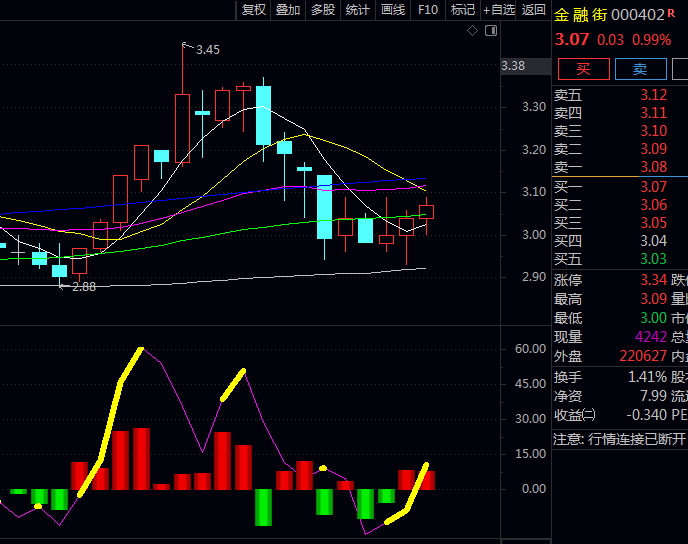Open F10 company information

coord(428,10)
